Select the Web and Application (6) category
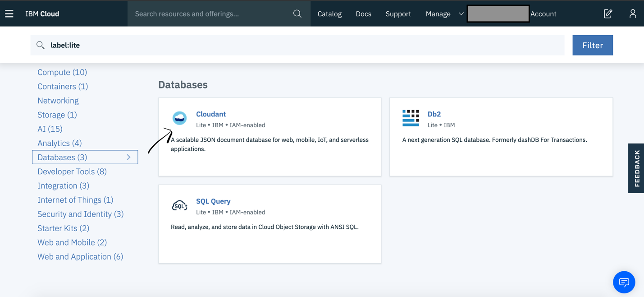Image resolution: width=644 pixels, height=297 pixels. click(x=80, y=257)
